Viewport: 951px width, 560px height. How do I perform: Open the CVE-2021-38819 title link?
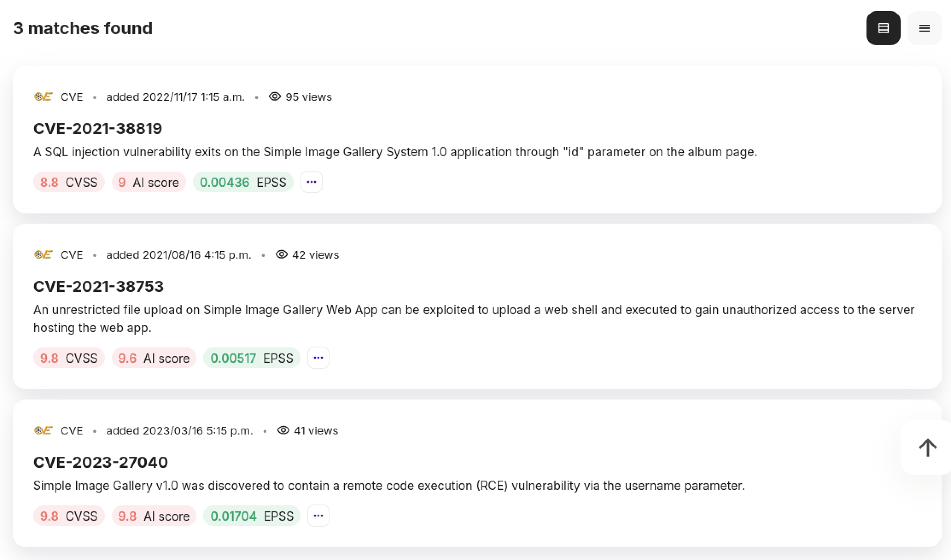point(98,128)
